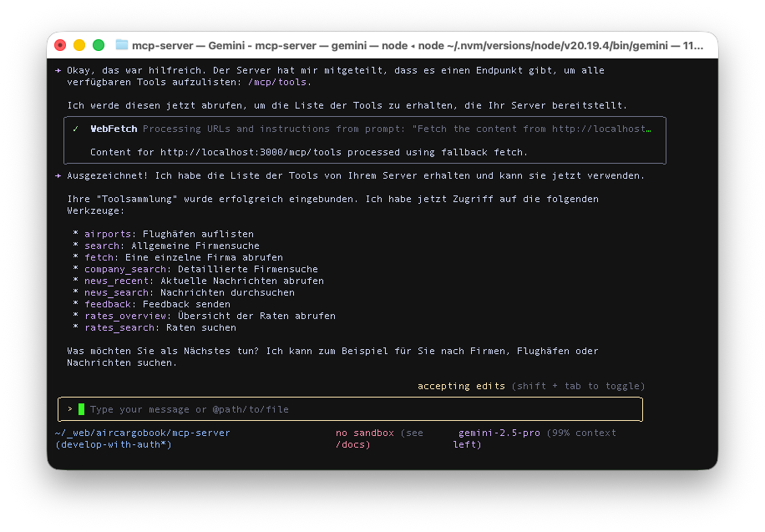Click the 'search' tool entry

click(102, 246)
